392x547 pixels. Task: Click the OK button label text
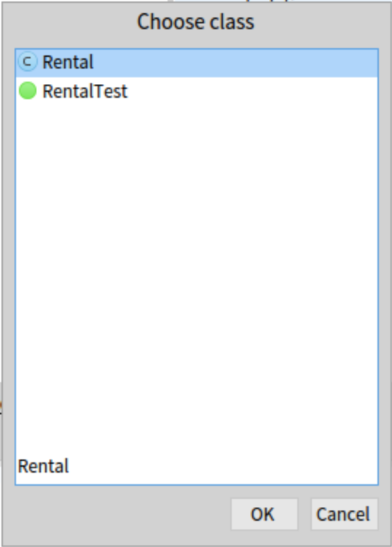click(262, 514)
